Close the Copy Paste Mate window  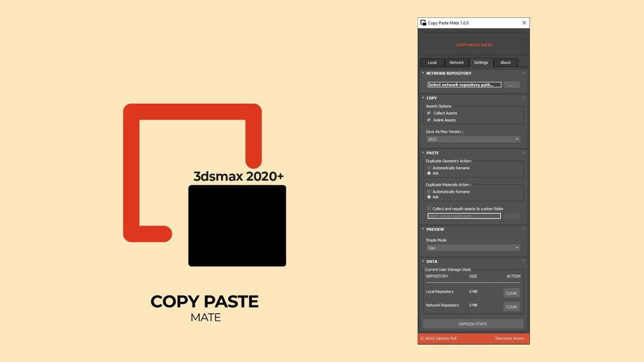point(524,23)
